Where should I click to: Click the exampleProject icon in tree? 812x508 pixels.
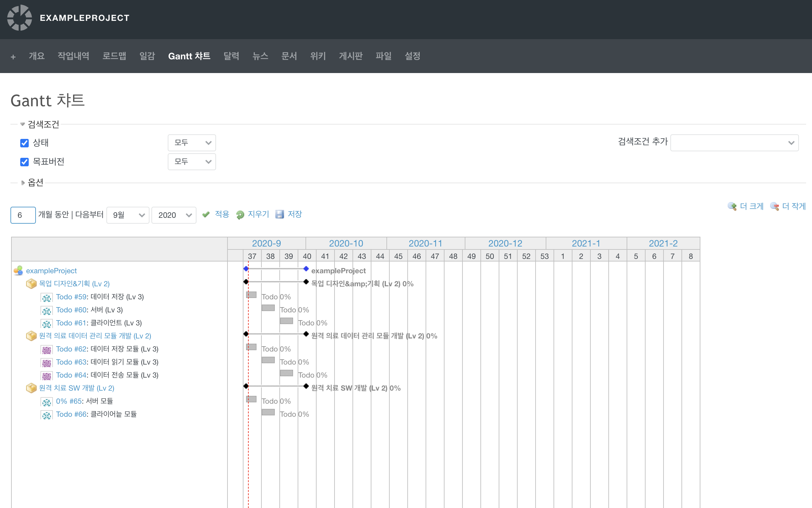point(18,270)
